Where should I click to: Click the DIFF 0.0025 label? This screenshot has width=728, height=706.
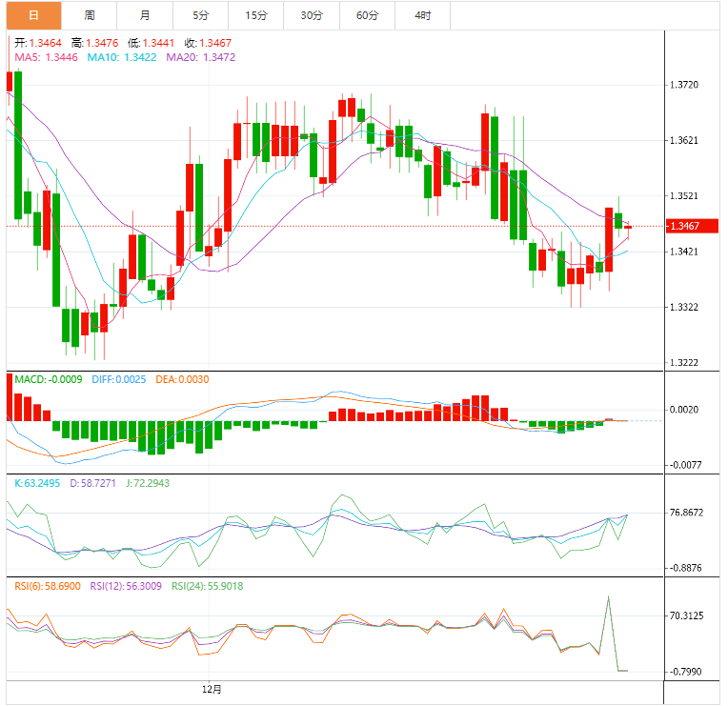pos(118,379)
